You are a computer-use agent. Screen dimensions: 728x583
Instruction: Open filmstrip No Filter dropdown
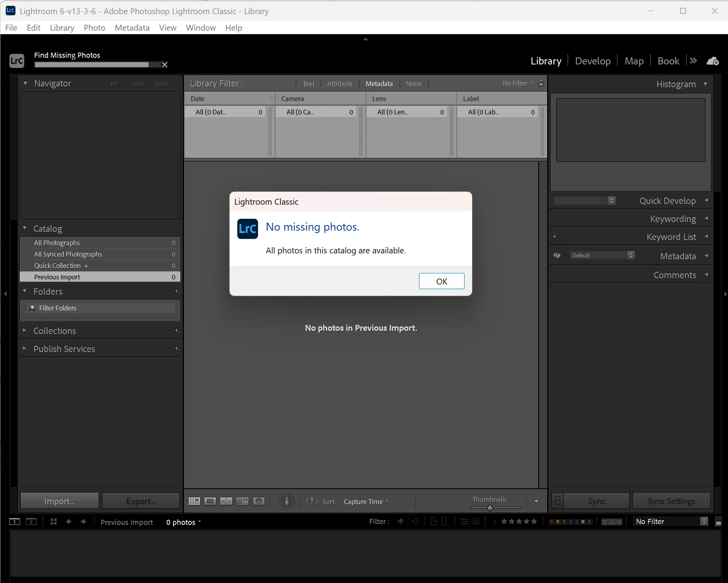point(671,521)
